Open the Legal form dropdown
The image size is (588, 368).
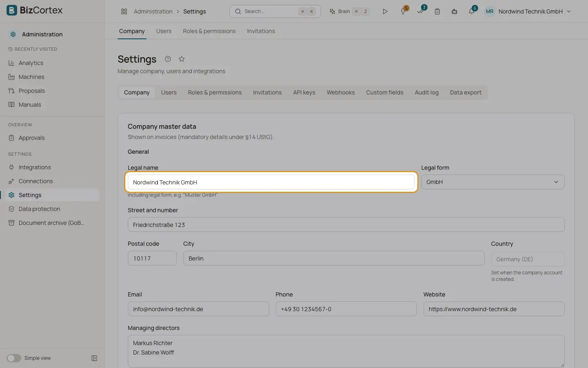point(493,182)
